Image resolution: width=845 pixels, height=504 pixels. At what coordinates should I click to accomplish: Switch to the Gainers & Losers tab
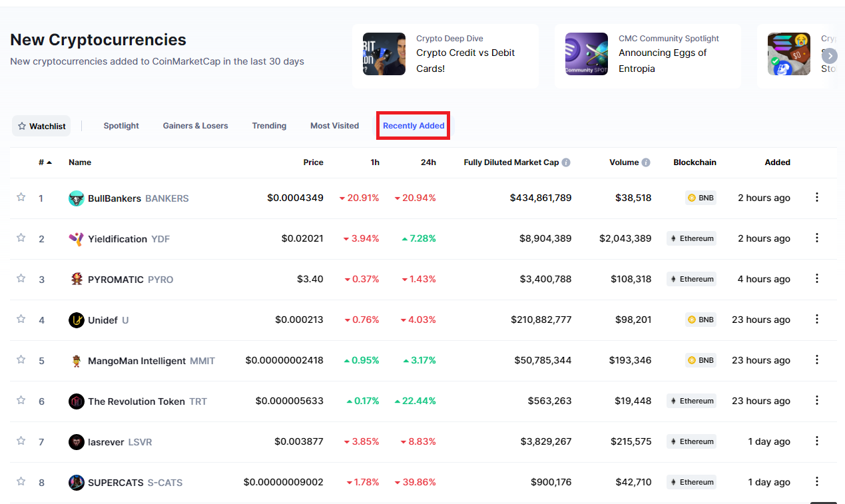pyautogui.click(x=195, y=126)
